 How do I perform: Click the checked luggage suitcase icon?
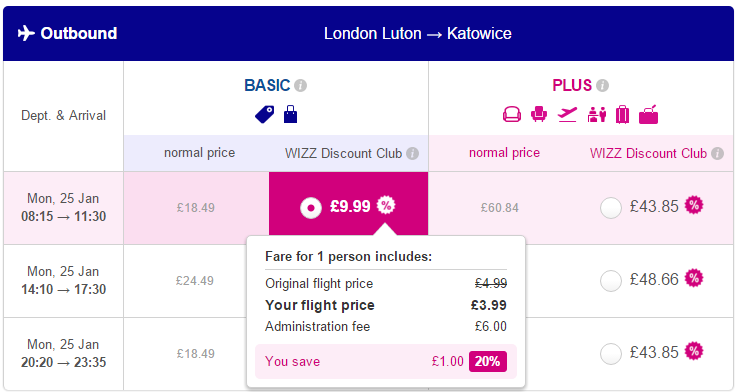pyautogui.click(x=622, y=115)
